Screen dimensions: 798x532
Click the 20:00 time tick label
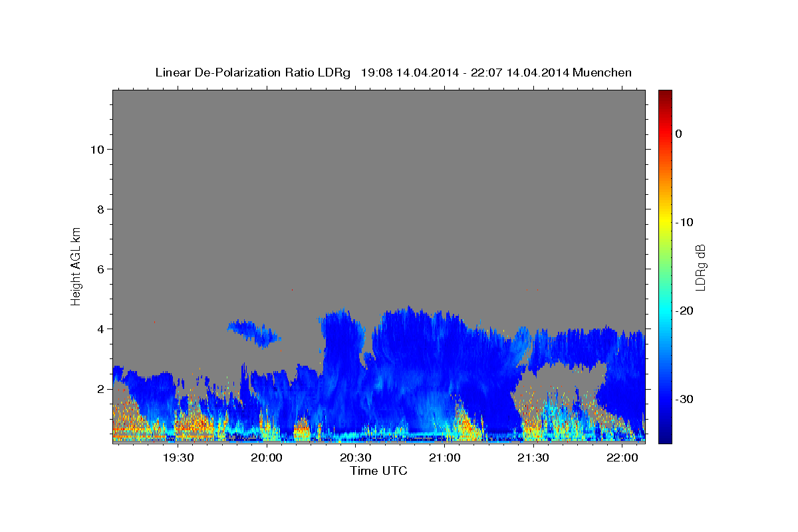coord(267,458)
